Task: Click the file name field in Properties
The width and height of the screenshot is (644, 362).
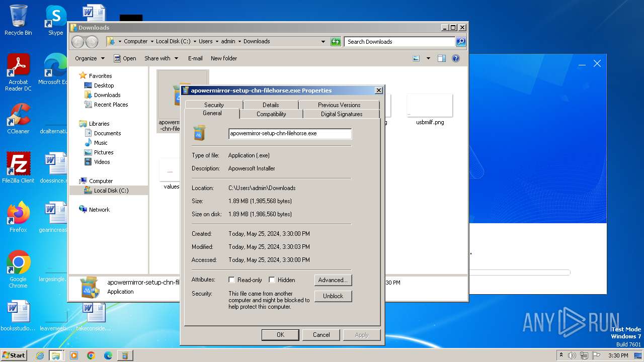Action: (290, 134)
